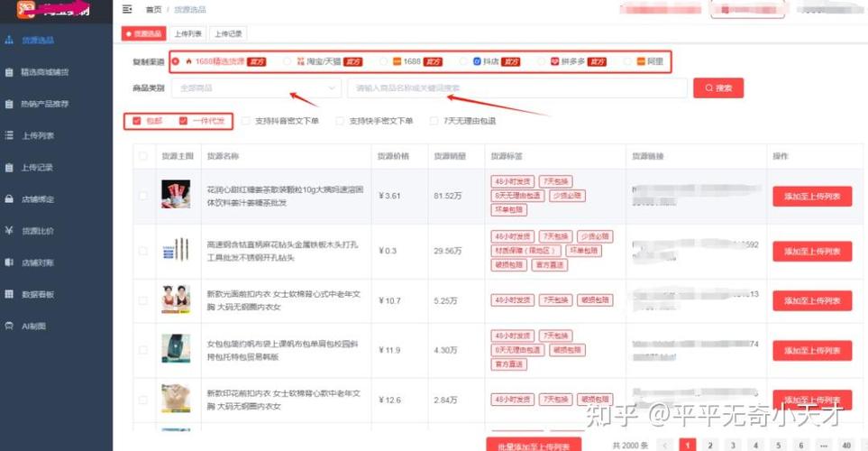This screenshot has width=868, height=451.
Task: Add the ¥10.7 product to upload list
Action: pyautogui.click(x=812, y=301)
